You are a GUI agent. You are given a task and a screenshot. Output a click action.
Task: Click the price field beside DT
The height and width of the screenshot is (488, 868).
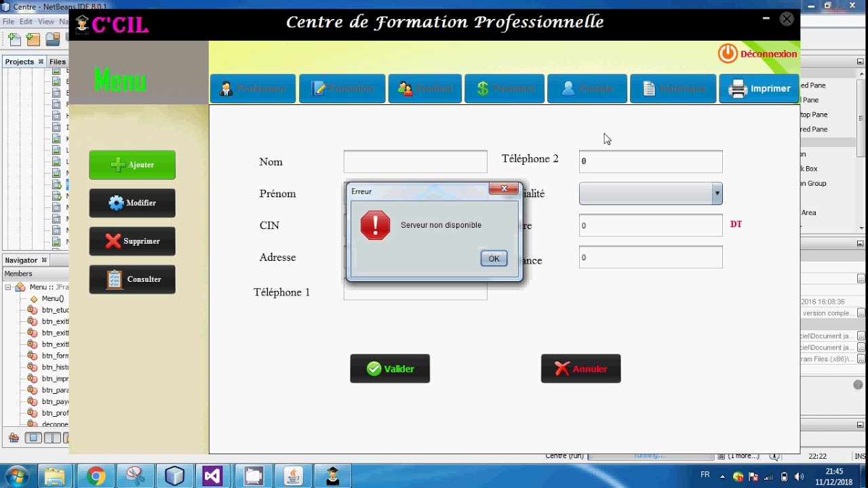(x=651, y=226)
